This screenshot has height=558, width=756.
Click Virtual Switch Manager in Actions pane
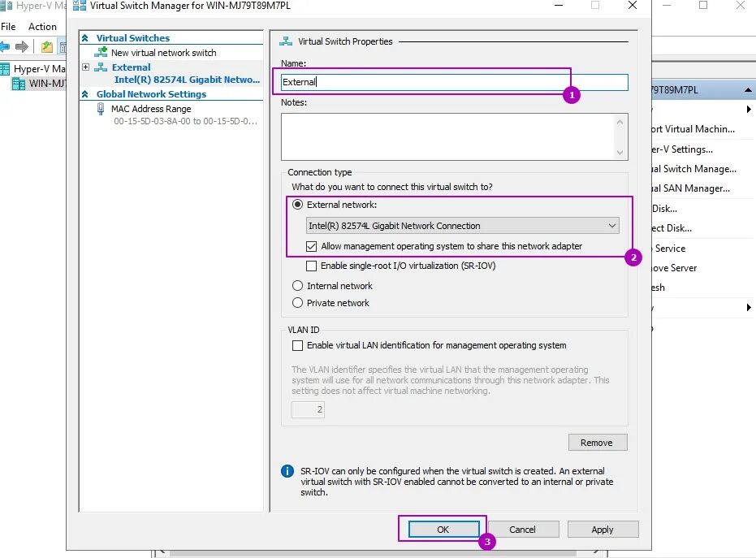[x=694, y=169]
